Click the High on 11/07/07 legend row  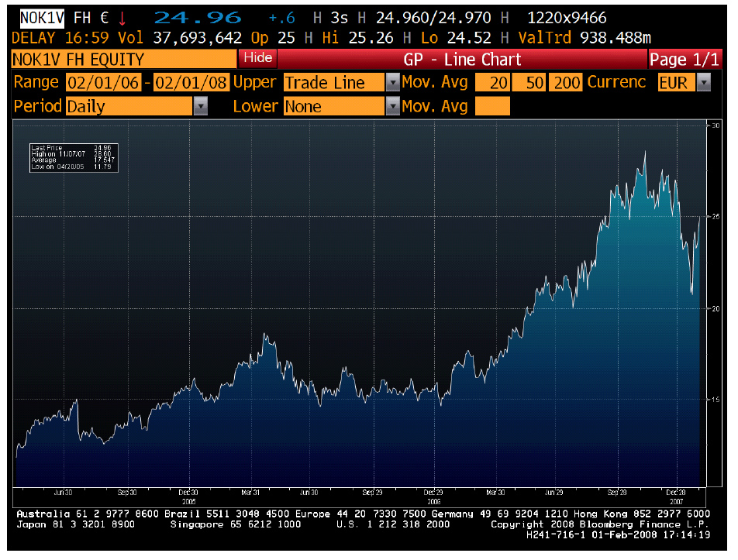pyautogui.click(x=71, y=154)
